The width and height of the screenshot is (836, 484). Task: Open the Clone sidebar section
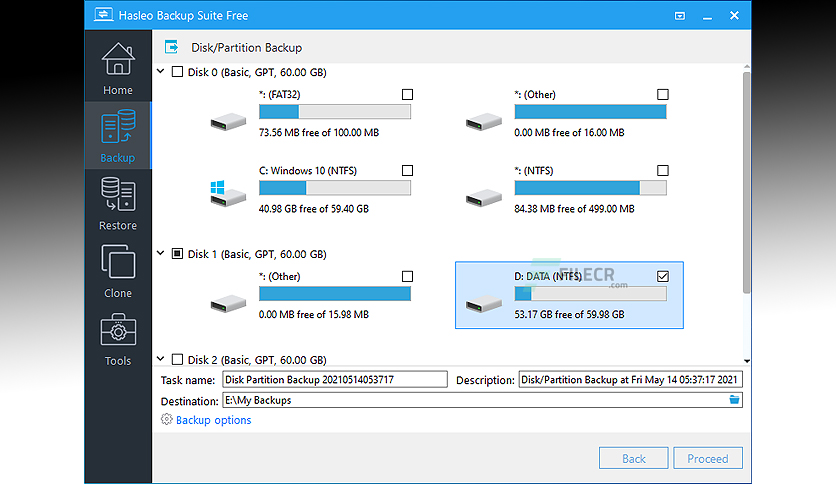click(x=118, y=271)
